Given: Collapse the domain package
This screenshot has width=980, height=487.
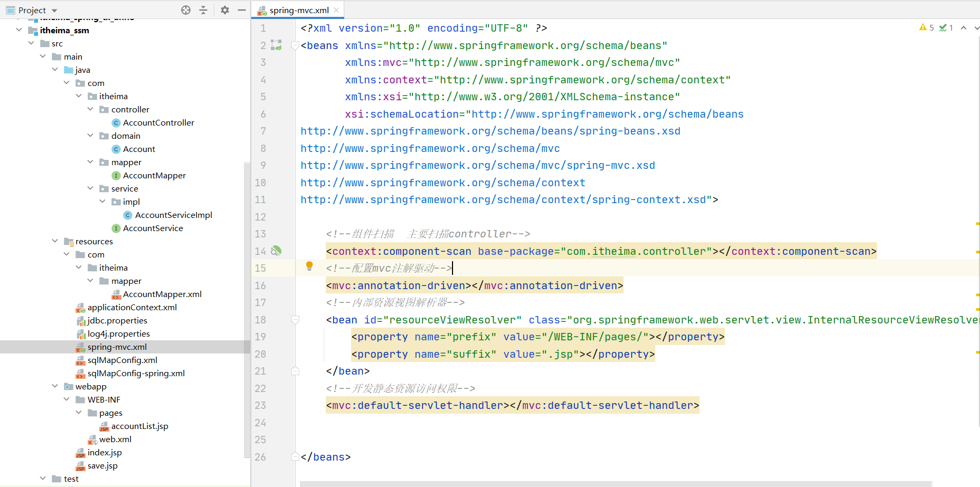Looking at the screenshot, I should click(90, 136).
